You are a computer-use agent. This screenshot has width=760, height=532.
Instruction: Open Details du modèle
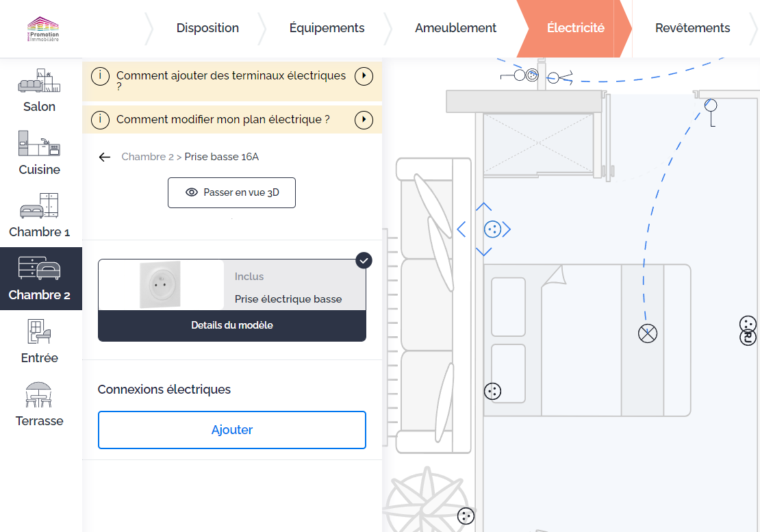tap(232, 325)
